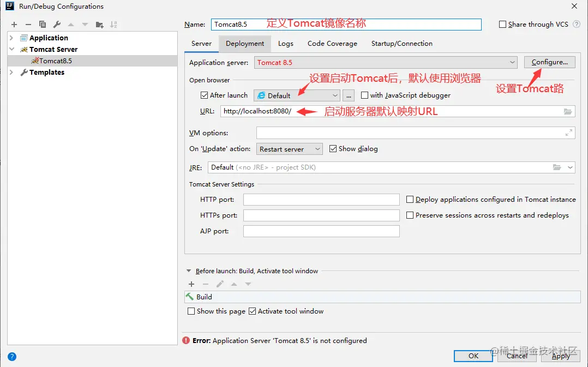Image resolution: width=588 pixels, height=367 pixels.
Task: Focus the HTTPs port field
Action: pyautogui.click(x=321, y=215)
